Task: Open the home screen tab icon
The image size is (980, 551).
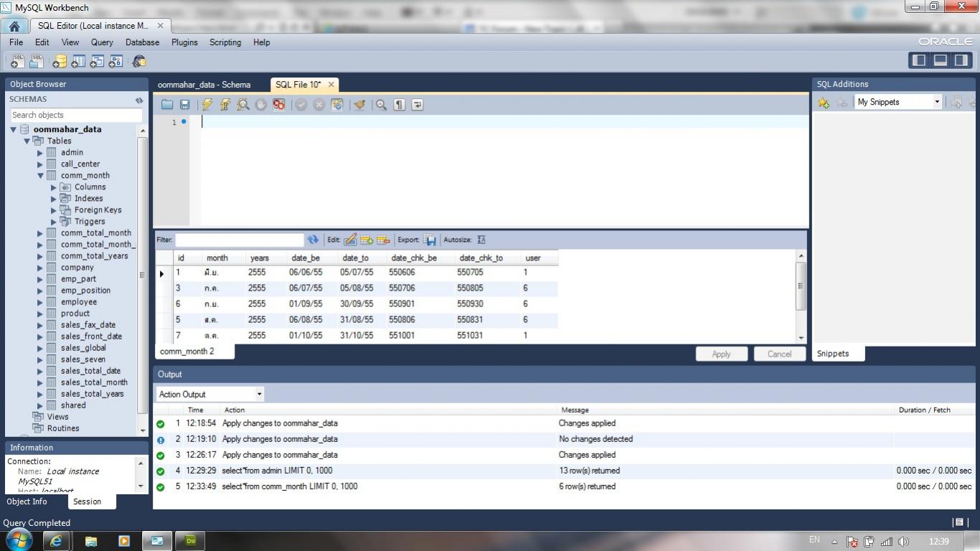Action: point(14,26)
